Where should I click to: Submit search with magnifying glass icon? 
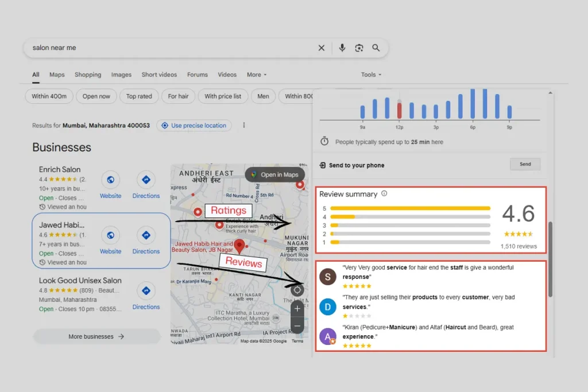point(376,48)
